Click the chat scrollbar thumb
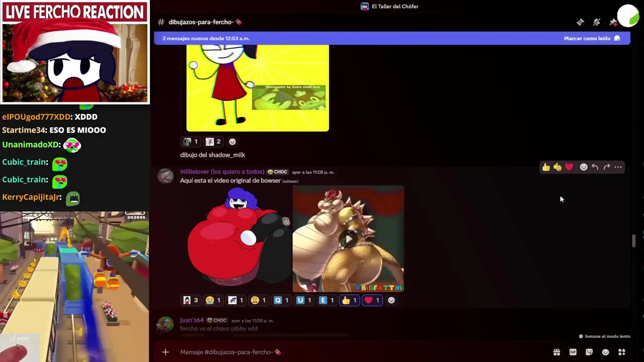This screenshot has height=362, width=644. coord(634,241)
